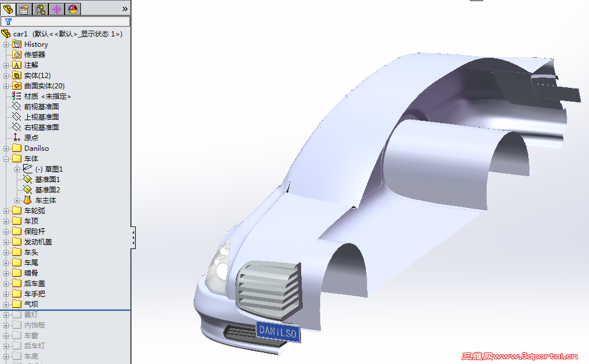This screenshot has height=364, width=589.
Task: Select the material 材质 icon
Action: (16, 96)
